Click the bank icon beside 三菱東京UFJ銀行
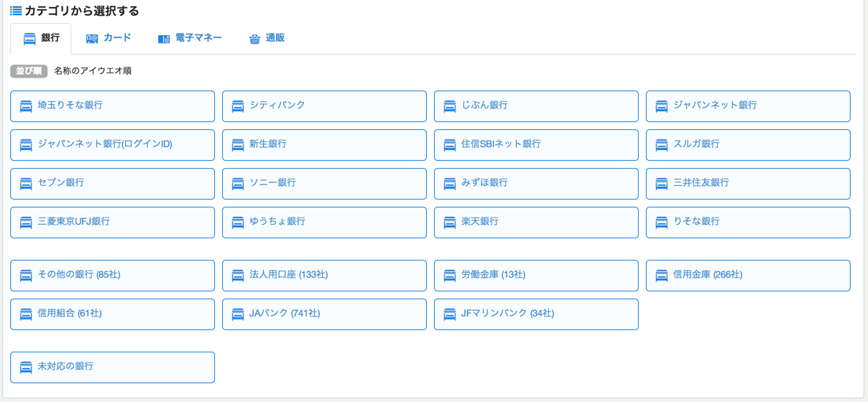Image resolution: width=868 pixels, height=402 pixels. pos(26,223)
